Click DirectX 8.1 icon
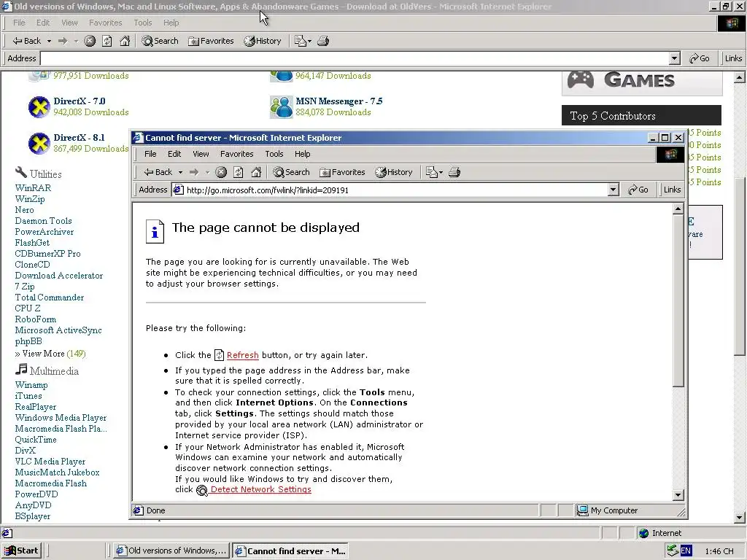Viewport: 747px width, 560px height. point(39,144)
